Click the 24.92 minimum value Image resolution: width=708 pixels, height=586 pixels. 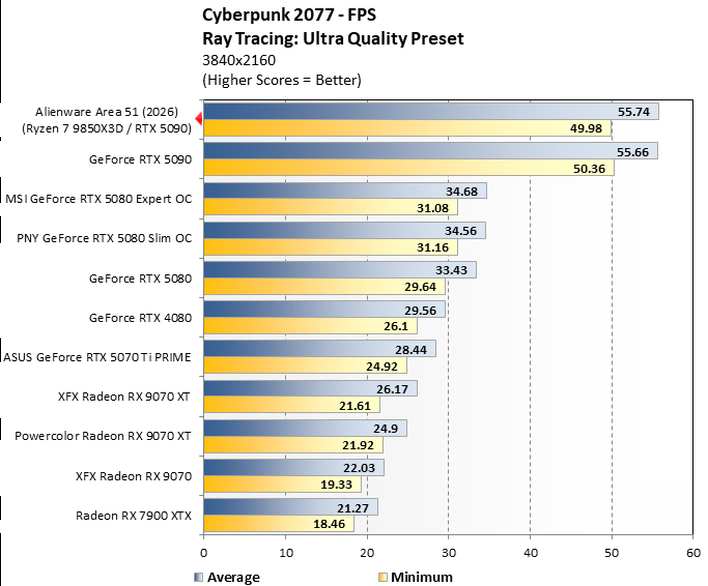(x=382, y=366)
